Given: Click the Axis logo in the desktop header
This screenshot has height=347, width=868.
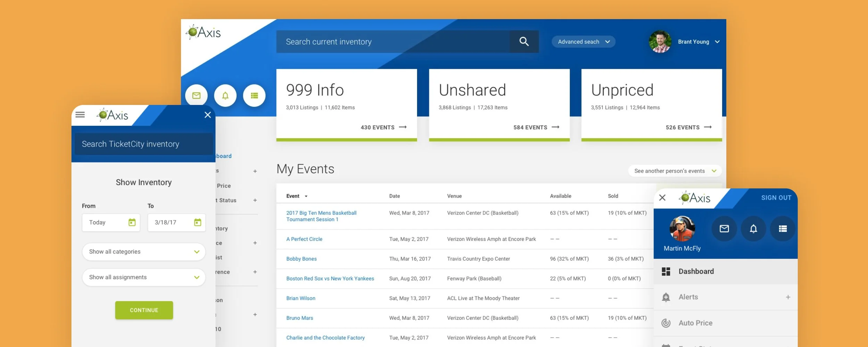Looking at the screenshot, I should 203,32.
